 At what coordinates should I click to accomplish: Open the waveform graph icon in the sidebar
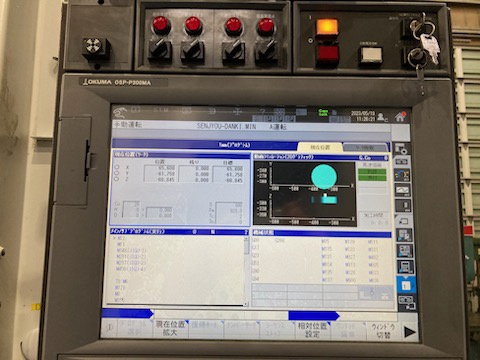point(402,190)
